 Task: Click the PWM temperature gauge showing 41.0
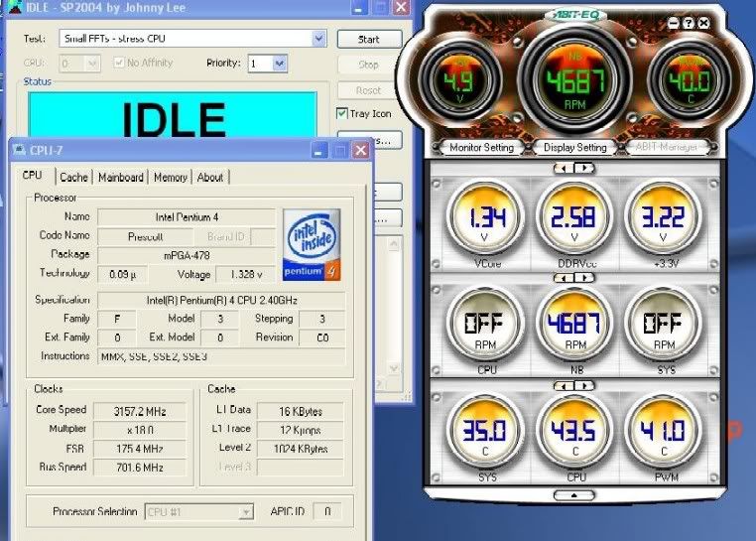click(663, 432)
